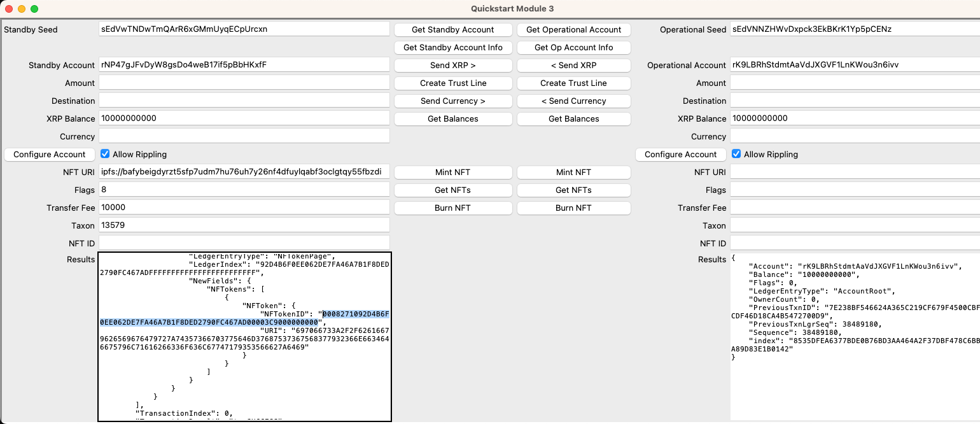Click the standby Mint NFT button
Image resolution: width=980 pixels, height=424 pixels.
[452, 173]
